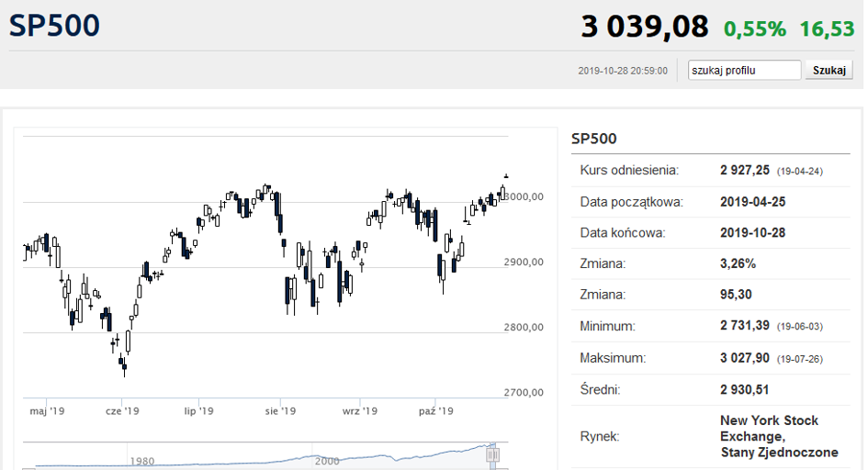Click the 'szukaj profilu' search field
Image resolution: width=868 pixels, height=470 pixels.
[x=744, y=70]
